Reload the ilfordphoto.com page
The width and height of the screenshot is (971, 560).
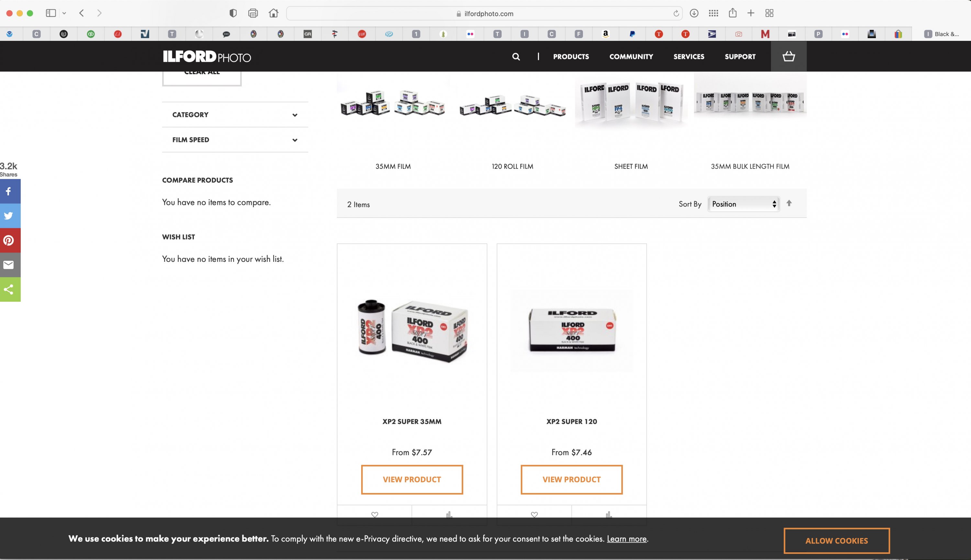(x=676, y=14)
